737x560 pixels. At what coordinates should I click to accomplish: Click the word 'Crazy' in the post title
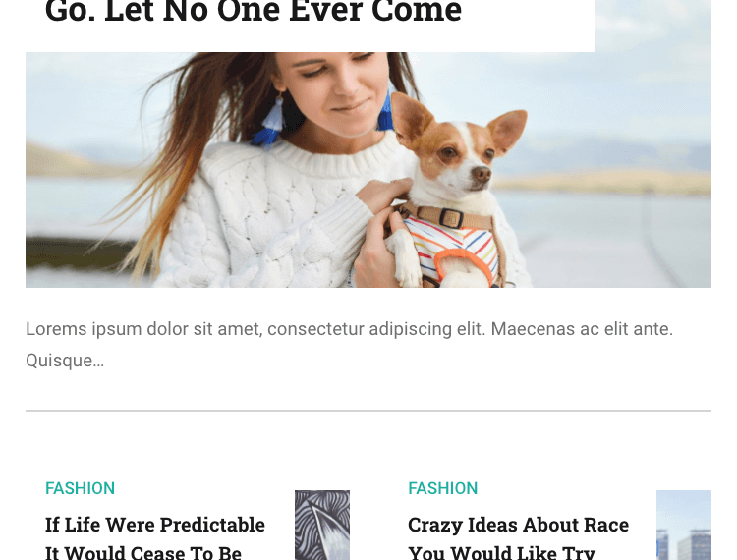(435, 526)
